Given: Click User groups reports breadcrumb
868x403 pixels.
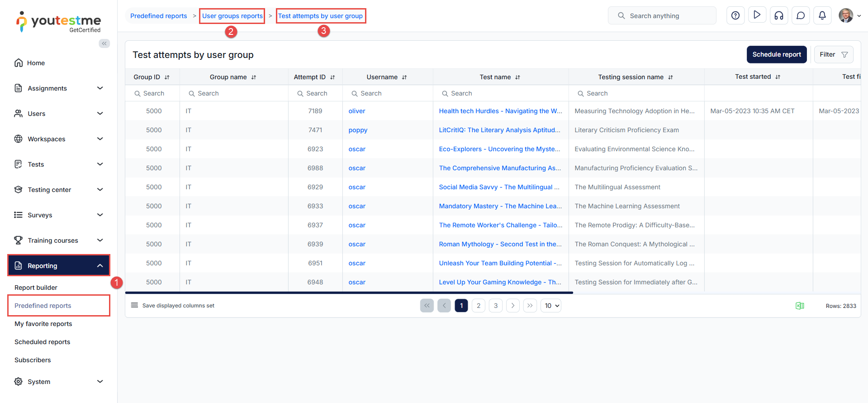Looking at the screenshot, I should (232, 16).
